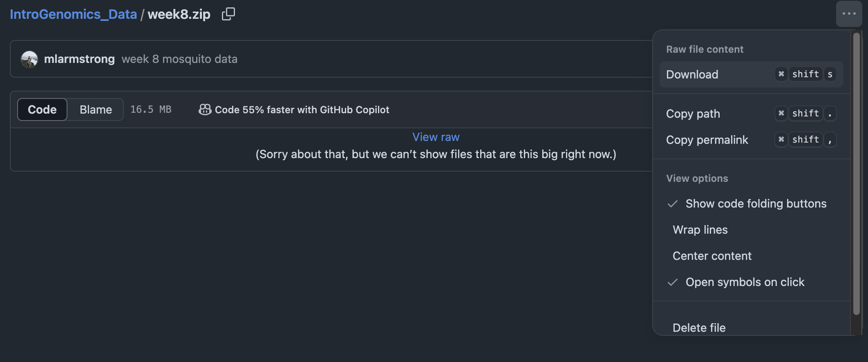Screen dimensions: 868x362
Task: Toggle Open symbols on click option
Action: [x=745, y=282]
